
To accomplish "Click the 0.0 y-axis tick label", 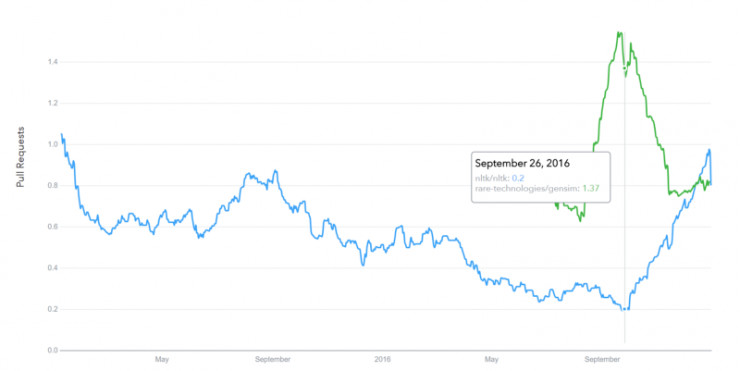I will (53, 350).
